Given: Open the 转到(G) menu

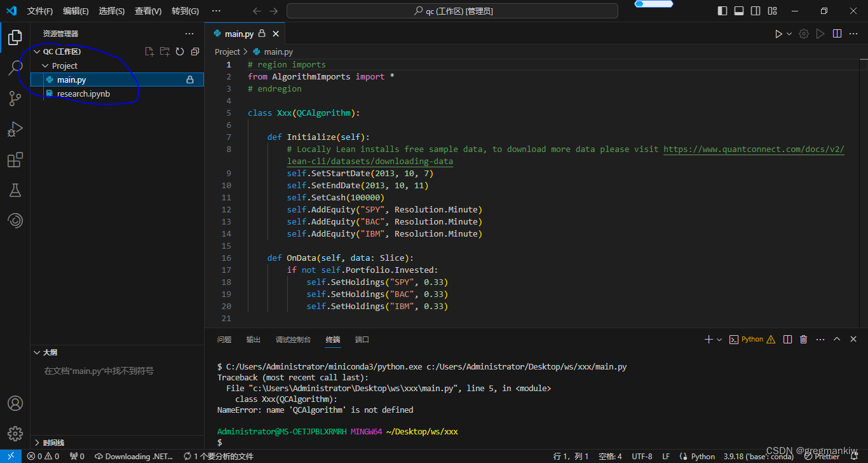Looking at the screenshot, I should pos(185,11).
